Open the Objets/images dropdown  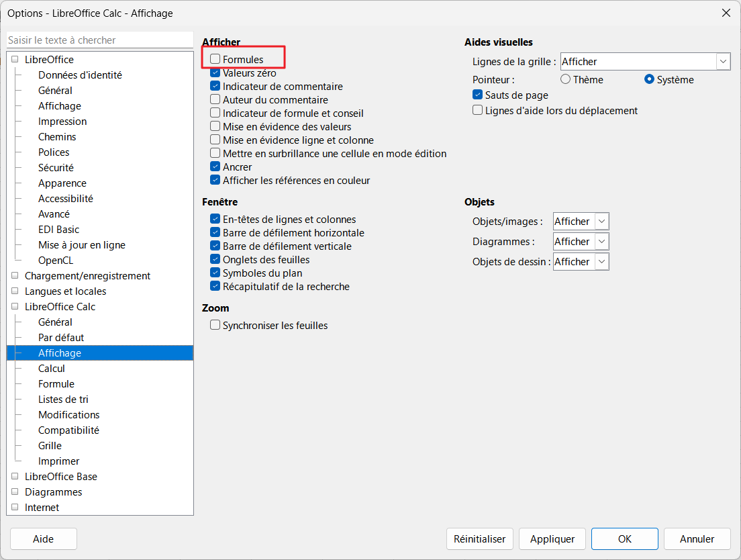pyautogui.click(x=581, y=221)
